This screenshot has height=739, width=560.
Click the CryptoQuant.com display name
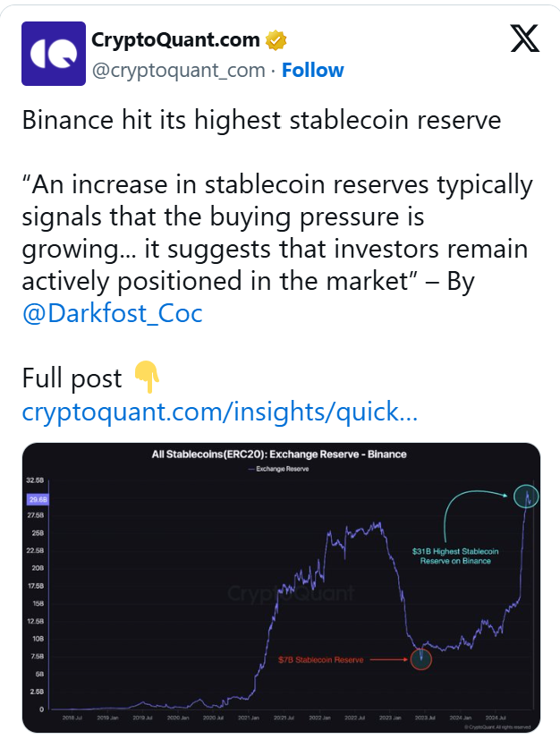175,40
